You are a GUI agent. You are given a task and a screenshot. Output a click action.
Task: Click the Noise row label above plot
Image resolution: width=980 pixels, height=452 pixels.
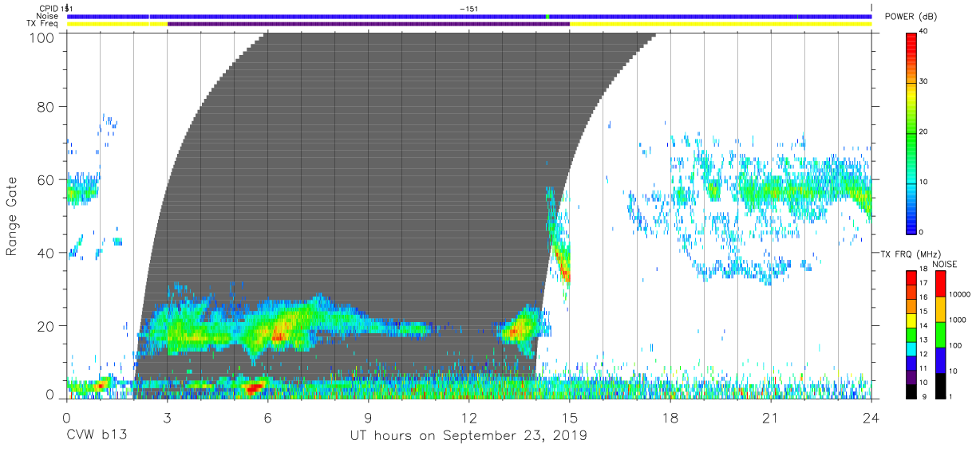(48, 16)
